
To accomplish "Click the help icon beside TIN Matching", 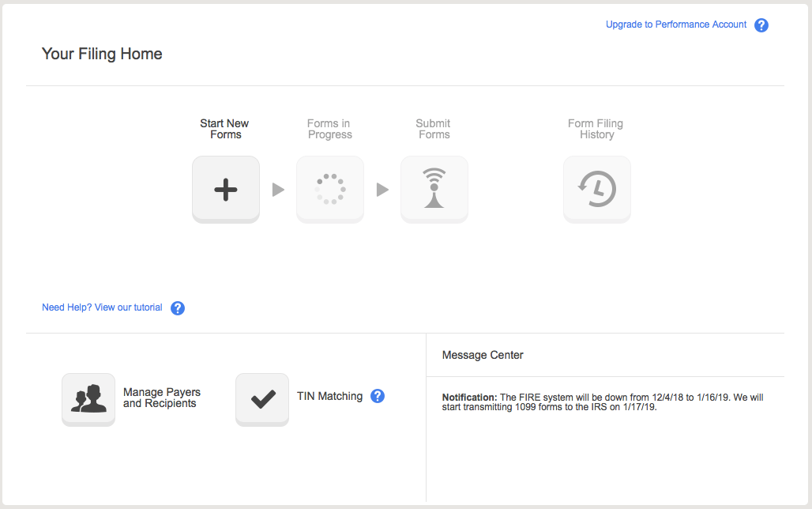I will [378, 396].
